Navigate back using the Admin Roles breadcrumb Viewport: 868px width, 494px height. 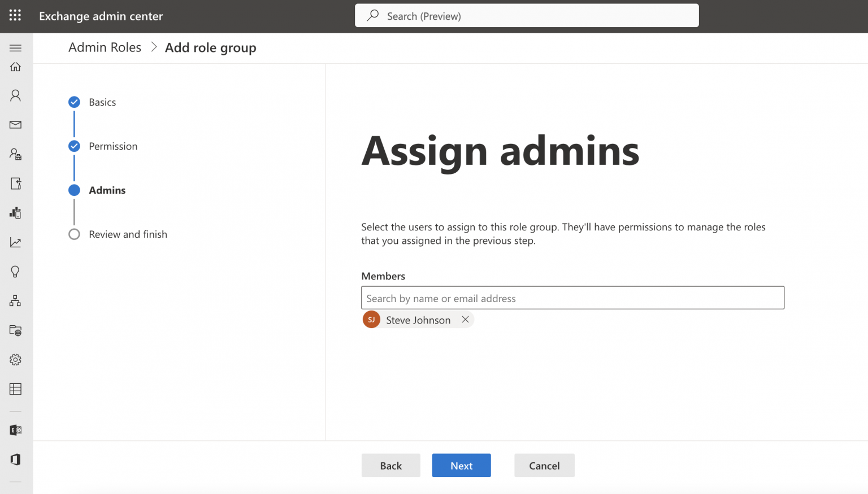[105, 47]
